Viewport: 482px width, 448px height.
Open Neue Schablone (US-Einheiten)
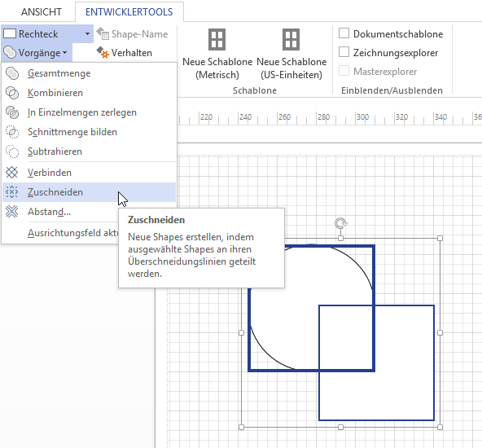click(291, 55)
